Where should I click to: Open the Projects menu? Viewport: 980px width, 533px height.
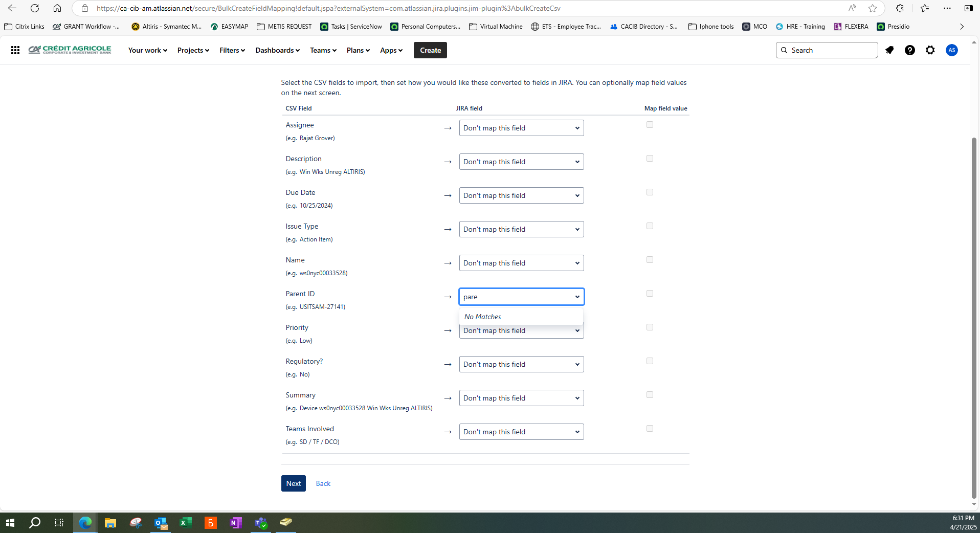tap(193, 50)
